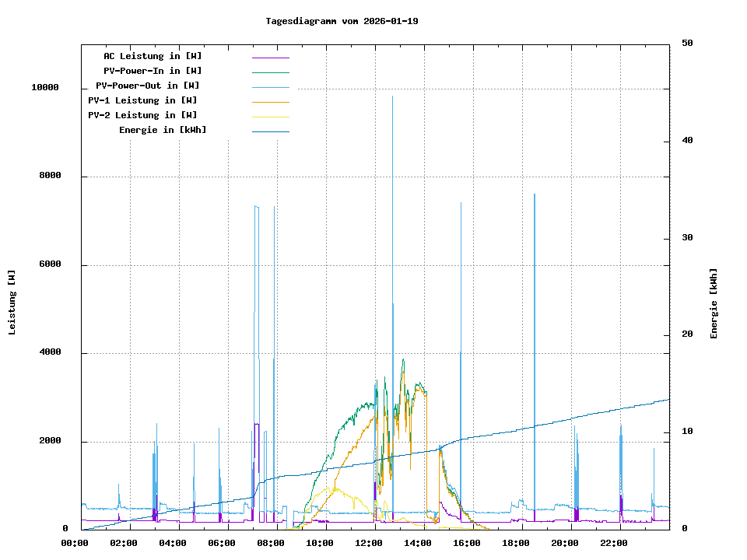Click the 06:00 time axis label

223,543
